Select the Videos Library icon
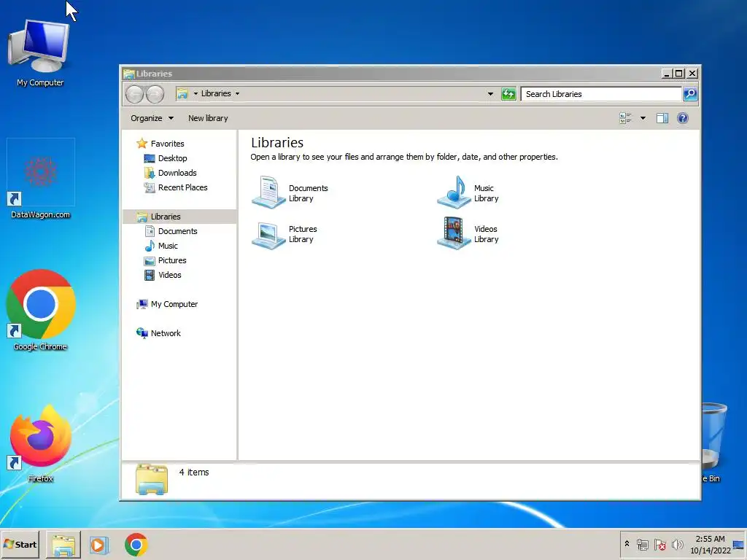Image resolution: width=747 pixels, height=560 pixels. (x=454, y=233)
